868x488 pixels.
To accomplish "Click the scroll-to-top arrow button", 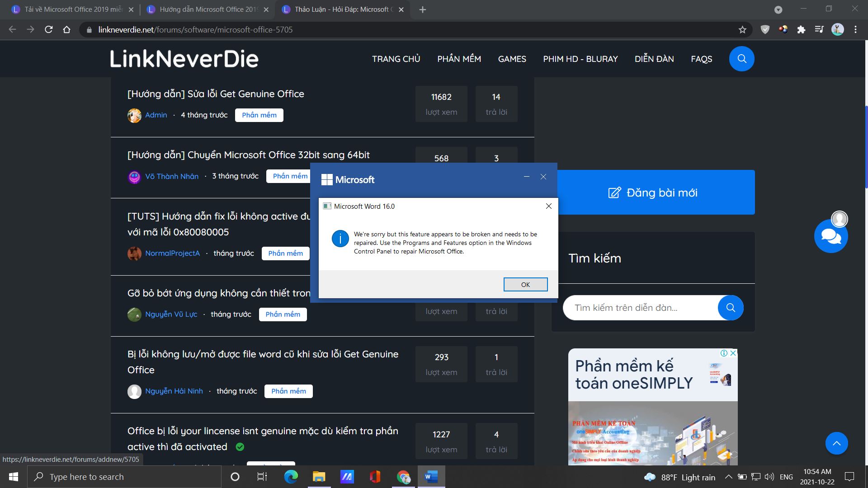I will pyautogui.click(x=836, y=443).
